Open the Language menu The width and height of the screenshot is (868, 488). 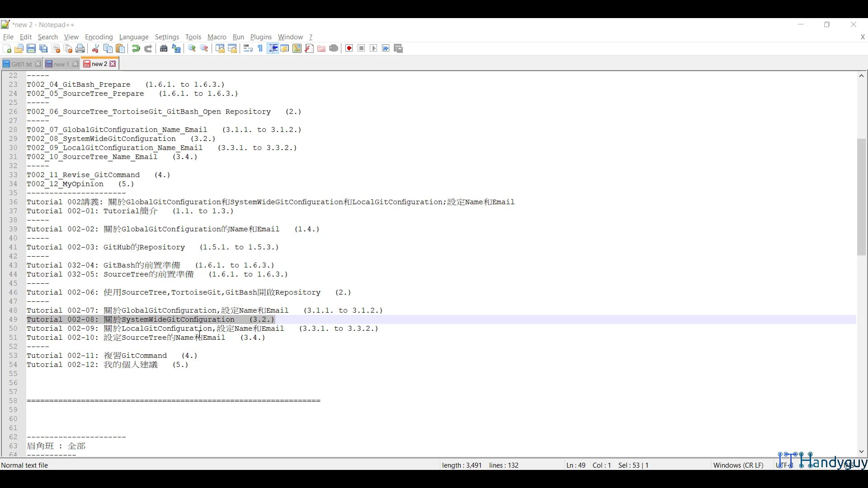(134, 37)
